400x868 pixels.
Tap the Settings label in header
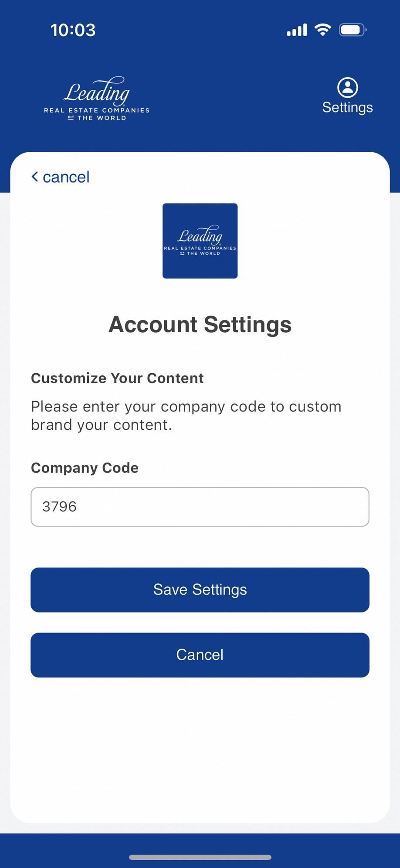(347, 108)
